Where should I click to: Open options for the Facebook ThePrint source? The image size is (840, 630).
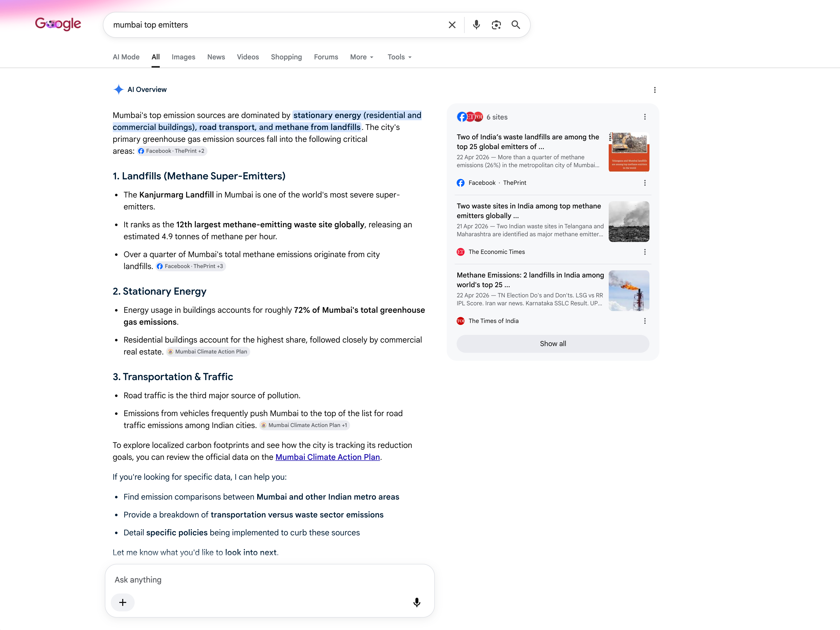click(x=645, y=183)
